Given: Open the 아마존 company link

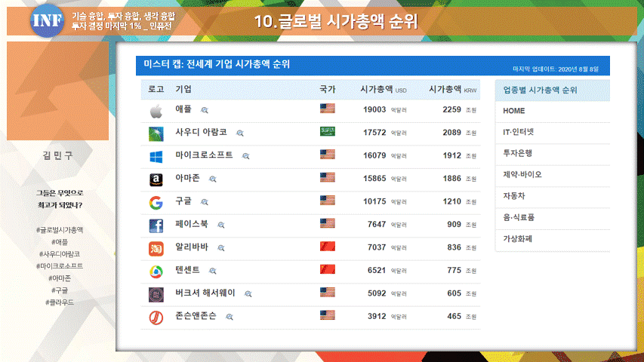Looking at the screenshot, I should [x=188, y=178].
